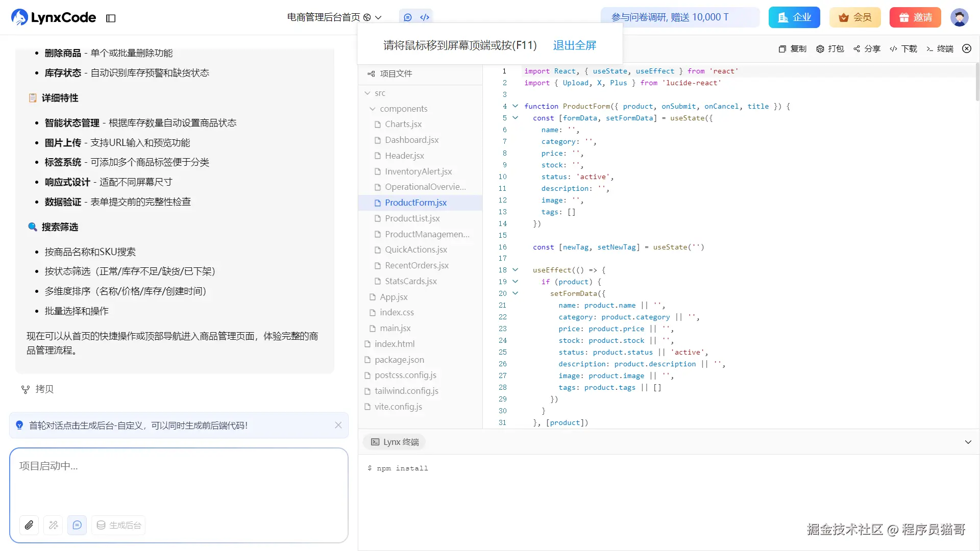Dismiss the 首轮对话 tip banner
This screenshot has width=980, height=551.
coord(338,425)
